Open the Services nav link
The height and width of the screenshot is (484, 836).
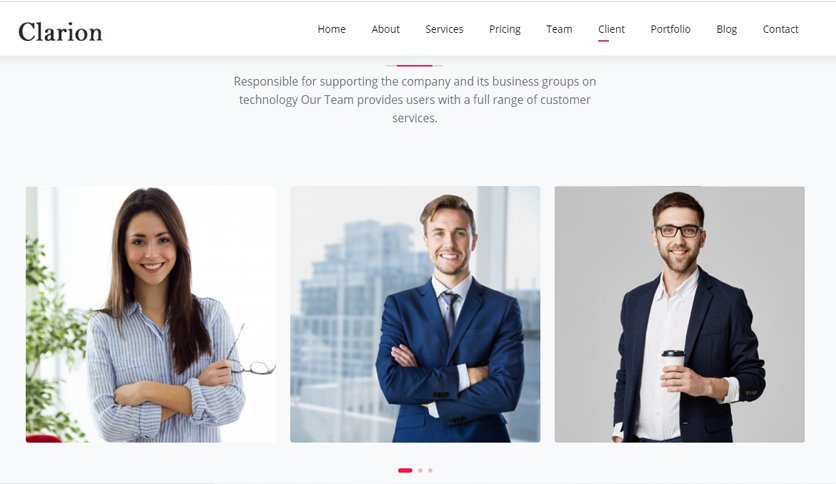pyautogui.click(x=444, y=29)
